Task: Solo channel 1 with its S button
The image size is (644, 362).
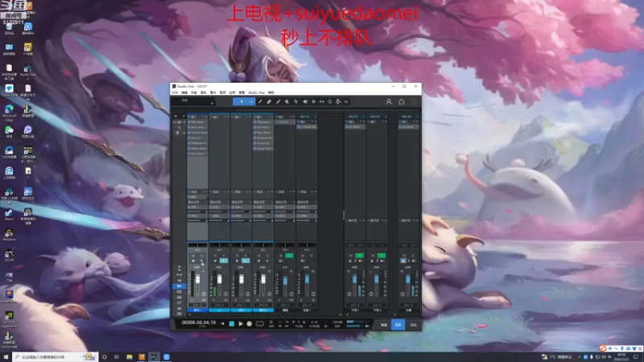Action: 202,256
